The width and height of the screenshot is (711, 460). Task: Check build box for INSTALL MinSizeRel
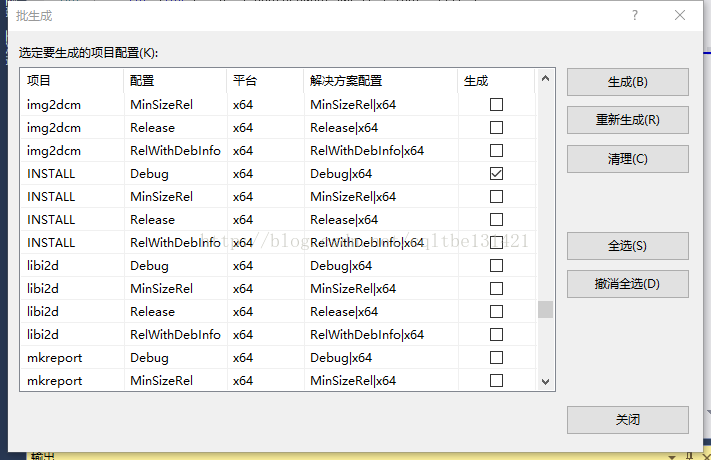497,196
